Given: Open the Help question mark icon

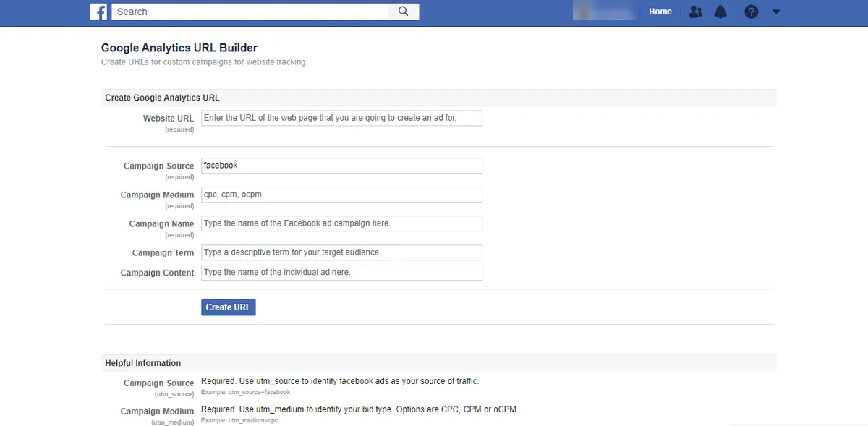Looking at the screenshot, I should (x=751, y=12).
